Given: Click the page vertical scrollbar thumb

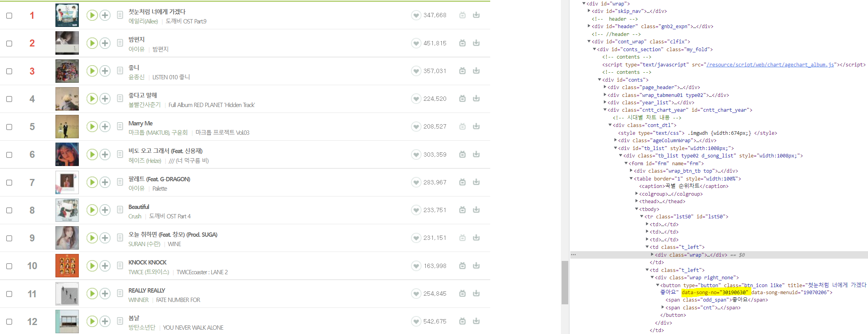Looking at the screenshot, I should [565, 282].
